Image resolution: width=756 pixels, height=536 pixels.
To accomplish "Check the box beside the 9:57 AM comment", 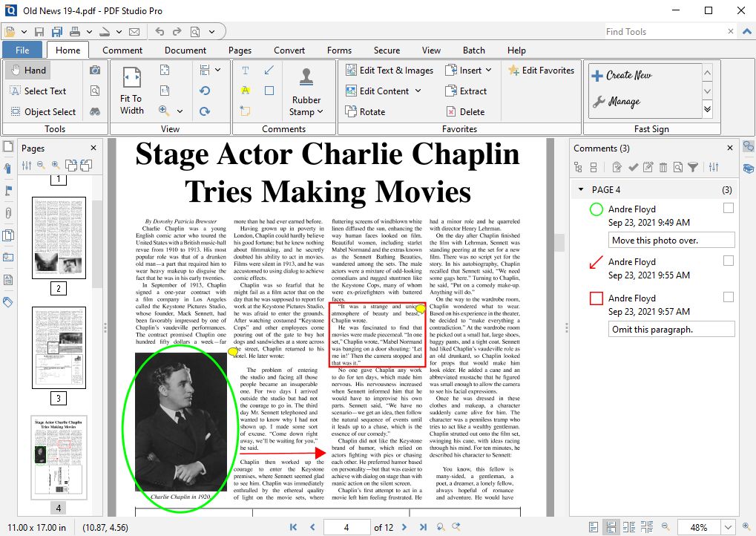I will 726,298.
